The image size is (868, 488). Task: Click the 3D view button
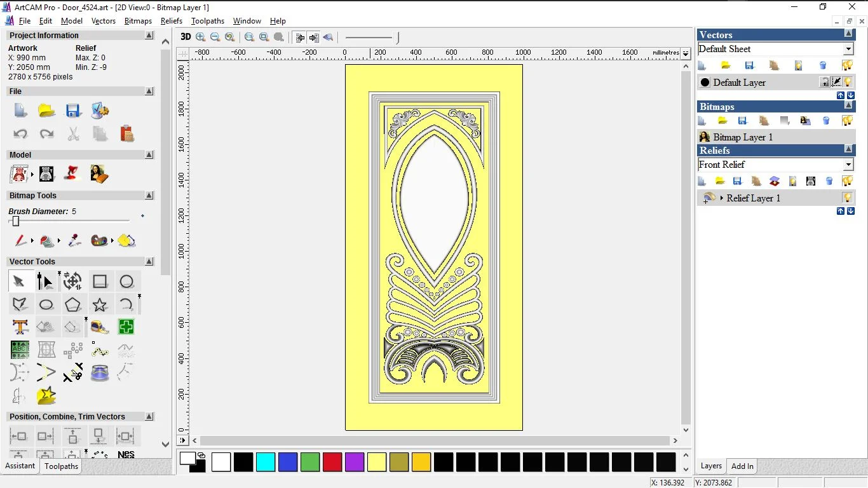click(x=186, y=37)
